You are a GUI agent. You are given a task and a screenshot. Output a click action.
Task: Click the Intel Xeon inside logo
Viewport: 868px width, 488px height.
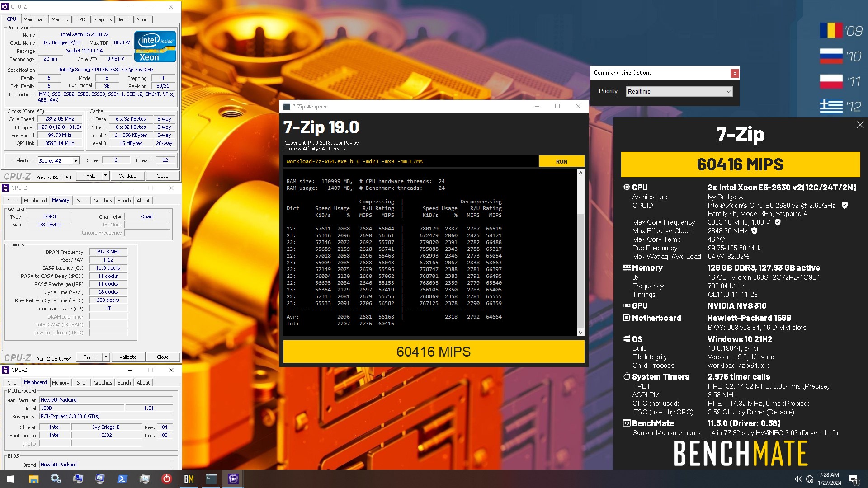click(155, 47)
